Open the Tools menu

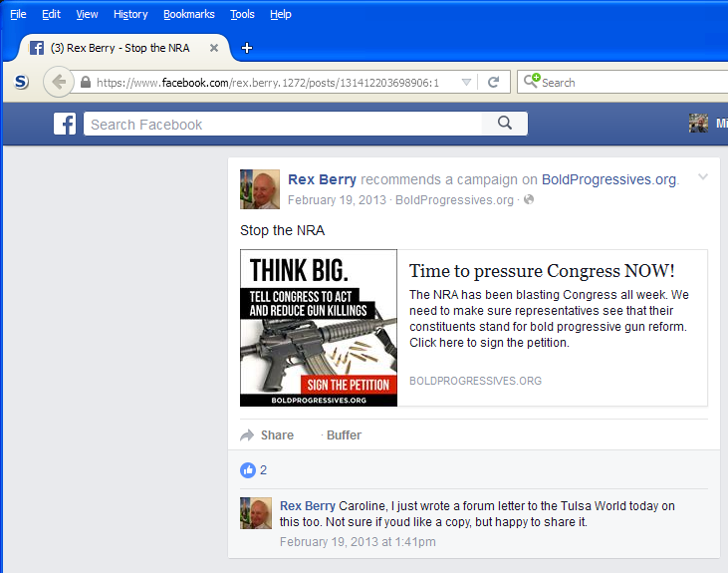click(x=242, y=14)
